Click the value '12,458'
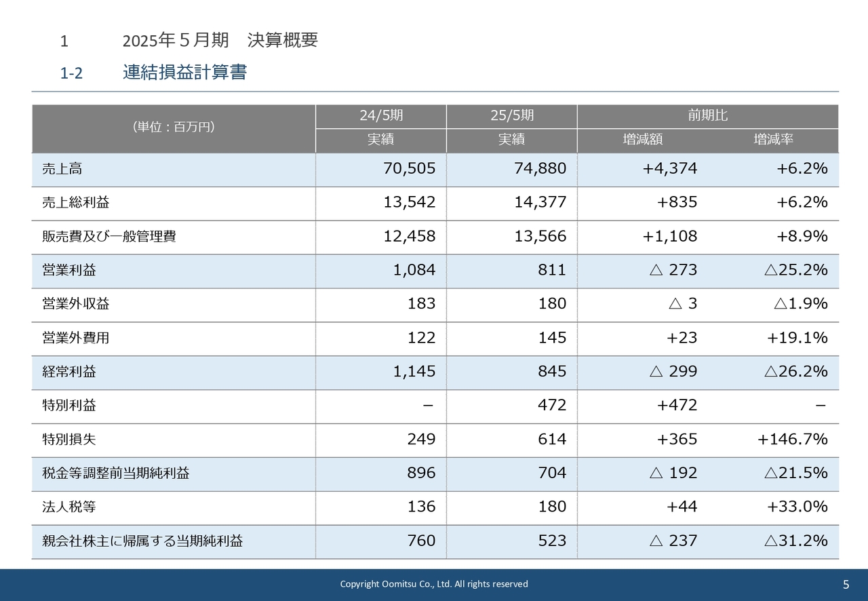868x601 pixels. [x=410, y=236]
